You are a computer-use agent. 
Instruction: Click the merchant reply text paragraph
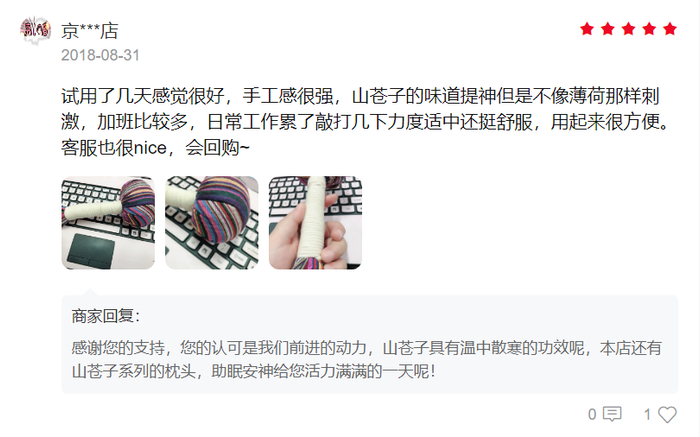click(366, 359)
